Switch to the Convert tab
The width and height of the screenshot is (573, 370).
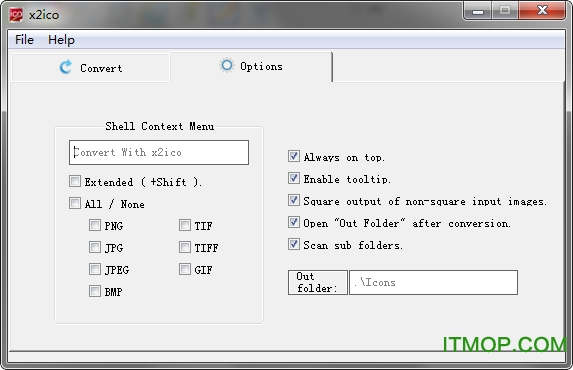click(x=91, y=68)
